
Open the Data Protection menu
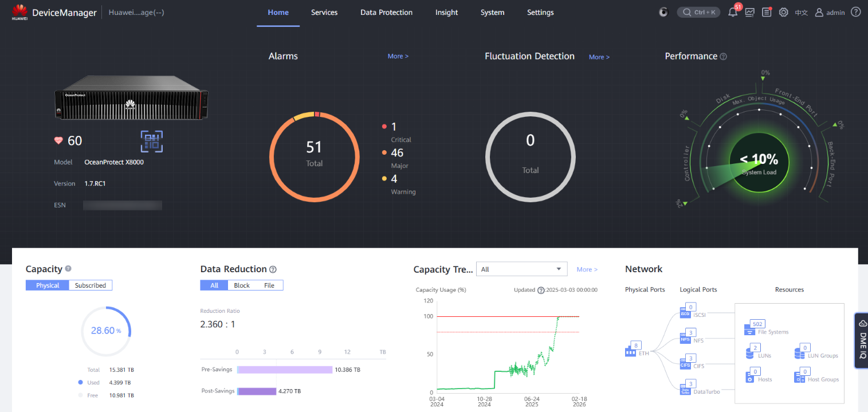coord(386,13)
